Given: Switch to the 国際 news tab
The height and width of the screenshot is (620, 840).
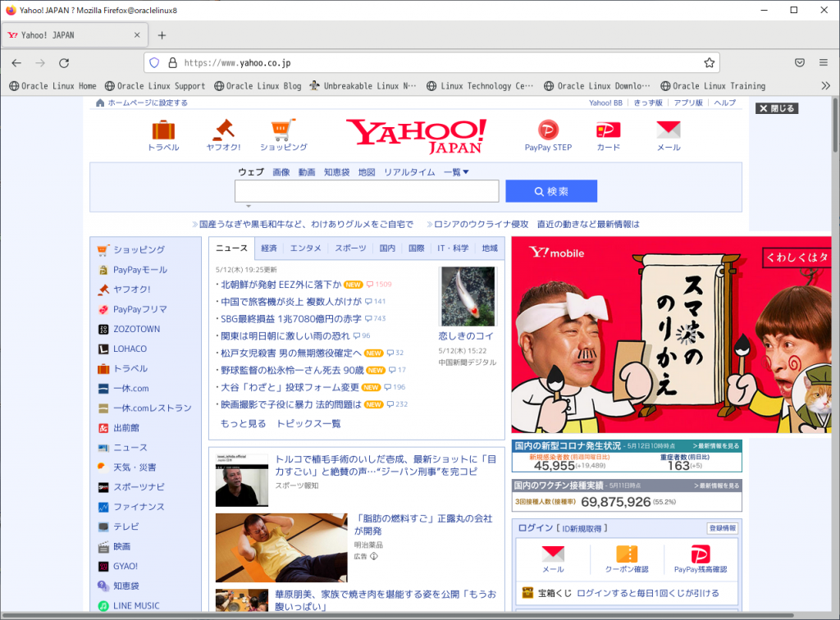Looking at the screenshot, I should 416,248.
